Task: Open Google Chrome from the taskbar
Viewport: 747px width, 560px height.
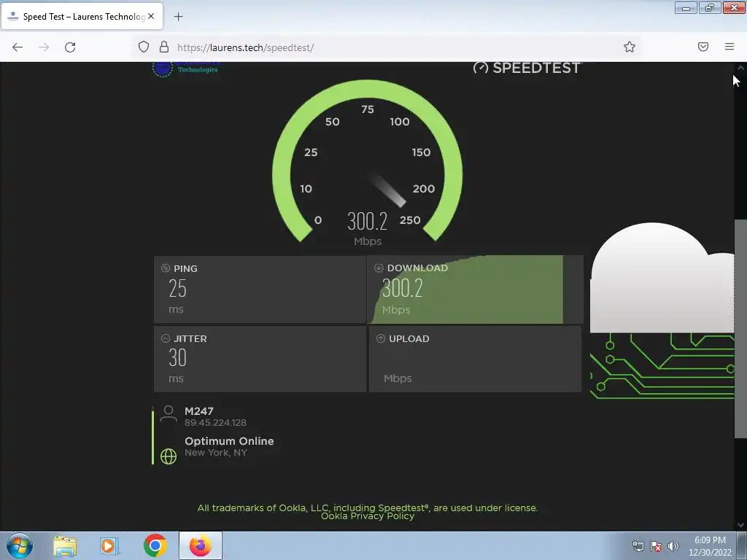Action: pos(155,545)
